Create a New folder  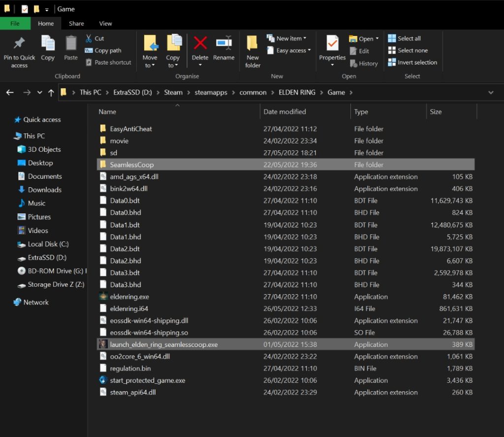click(252, 52)
